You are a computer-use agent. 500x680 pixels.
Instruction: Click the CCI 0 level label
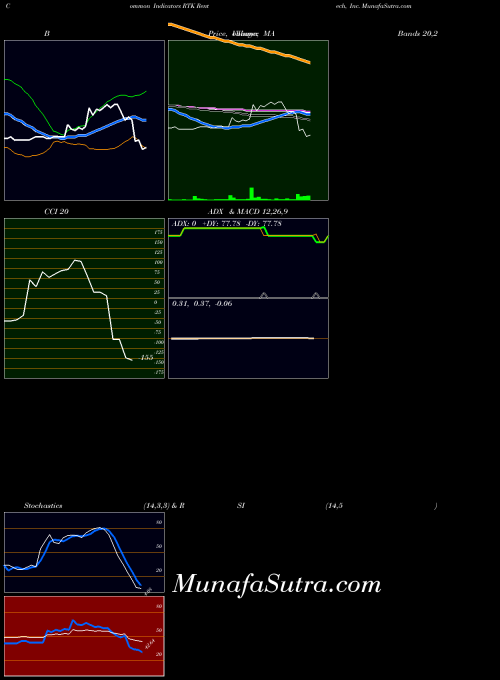tap(156, 302)
